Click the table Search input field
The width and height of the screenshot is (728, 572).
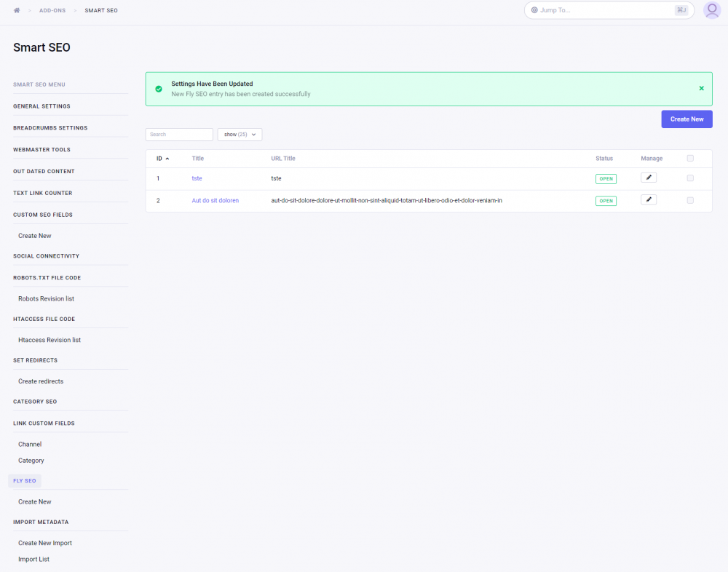pyautogui.click(x=179, y=135)
